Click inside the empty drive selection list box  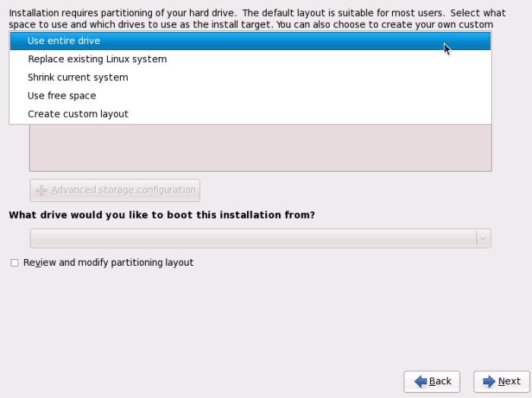pos(260,148)
